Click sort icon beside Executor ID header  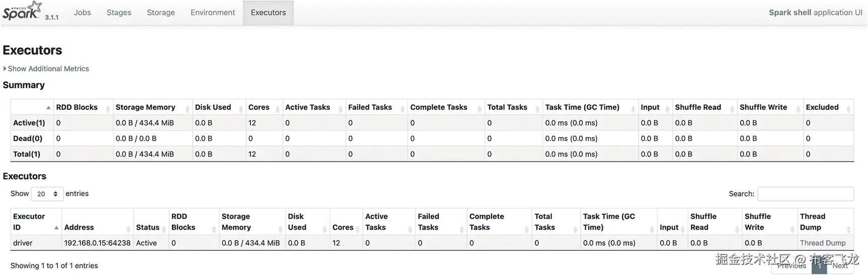pyautogui.click(x=56, y=228)
